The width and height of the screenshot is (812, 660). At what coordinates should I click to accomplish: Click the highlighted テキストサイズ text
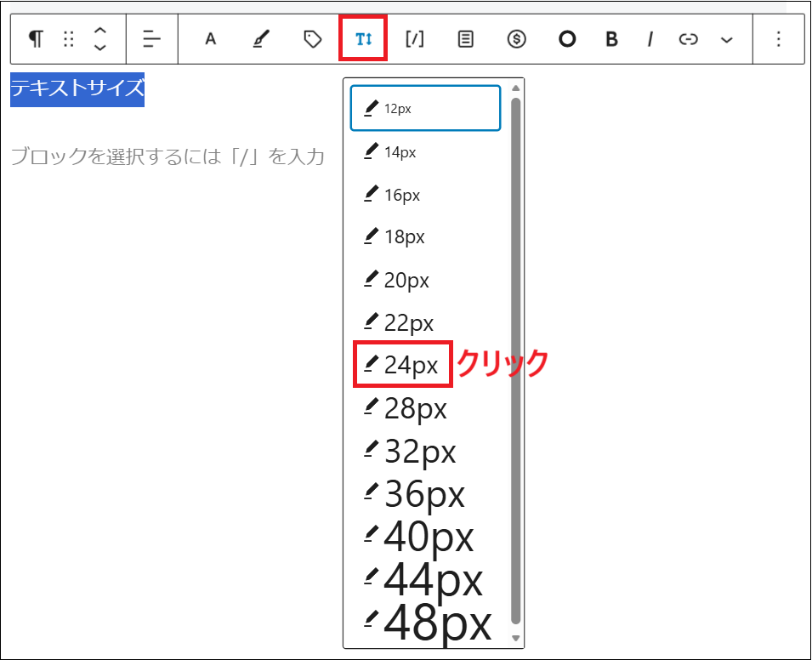point(77,88)
